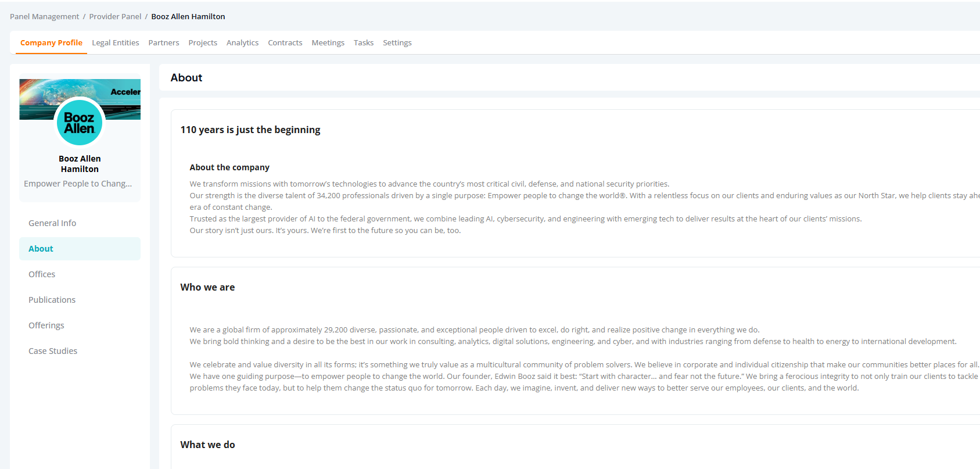This screenshot has width=980, height=469.
Task: Click the Booz Allen Hamilton company name
Action: (x=80, y=164)
